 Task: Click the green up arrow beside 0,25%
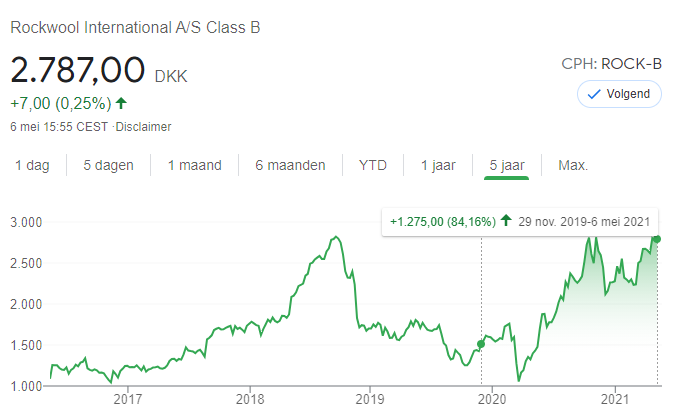pyautogui.click(x=121, y=103)
